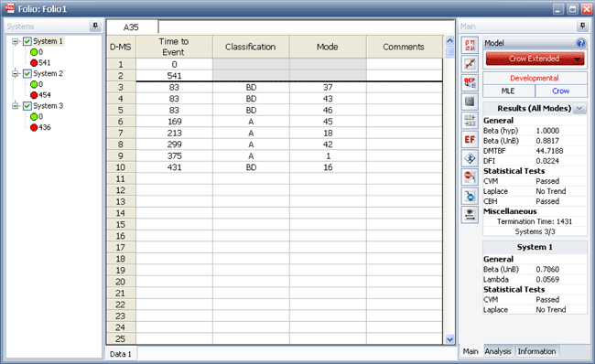Click the Calculate parameters icon

(470, 45)
